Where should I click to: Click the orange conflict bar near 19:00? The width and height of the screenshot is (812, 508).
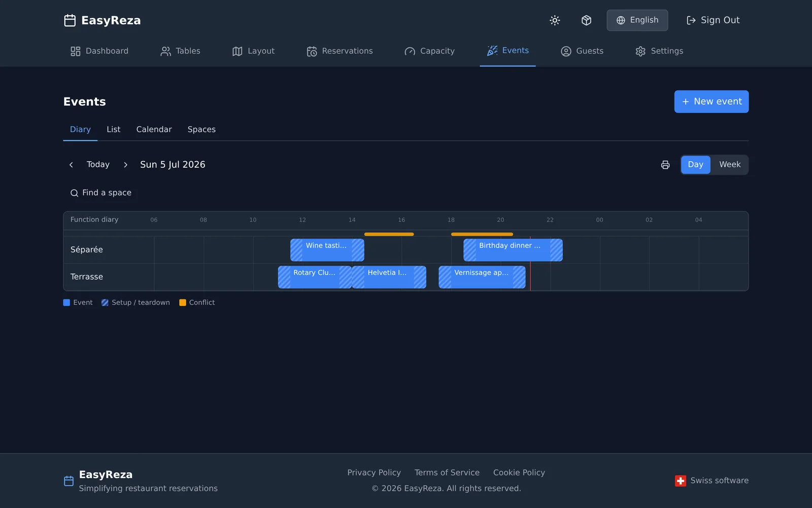tap(482, 234)
